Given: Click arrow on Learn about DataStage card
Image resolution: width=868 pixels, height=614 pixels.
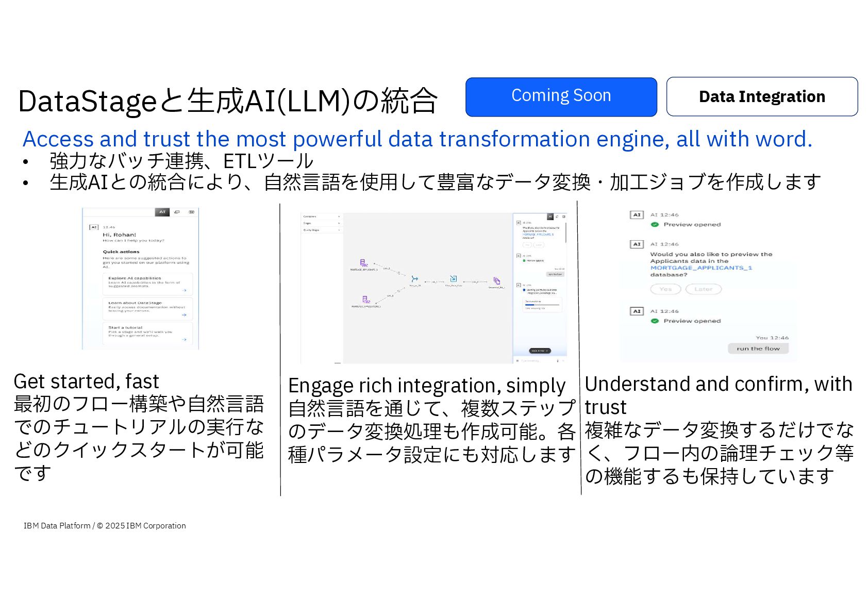Looking at the screenshot, I should point(184,315).
